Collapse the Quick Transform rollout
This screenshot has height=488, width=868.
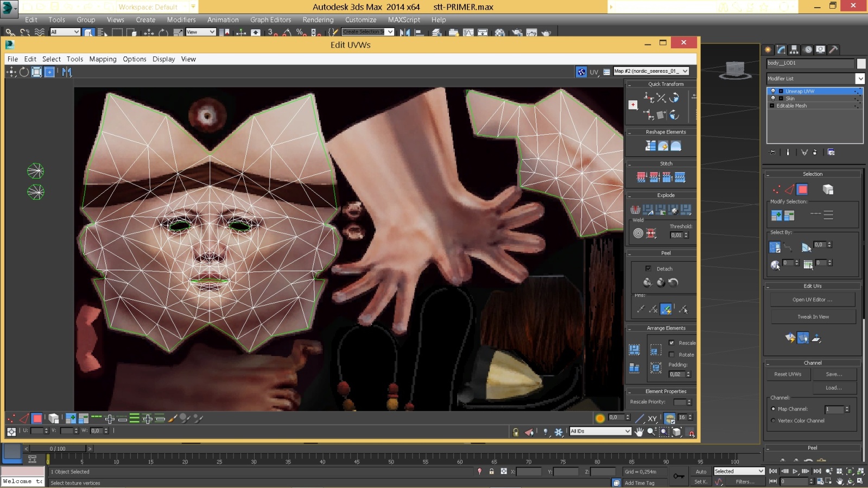coord(630,84)
